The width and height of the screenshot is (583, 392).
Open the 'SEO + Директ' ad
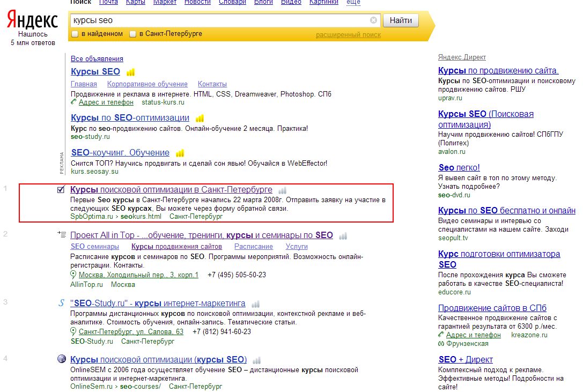(x=466, y=360)
